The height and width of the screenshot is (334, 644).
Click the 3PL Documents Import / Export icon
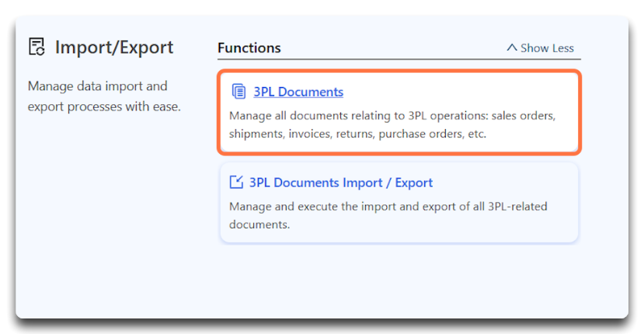(x=237, y=183)
